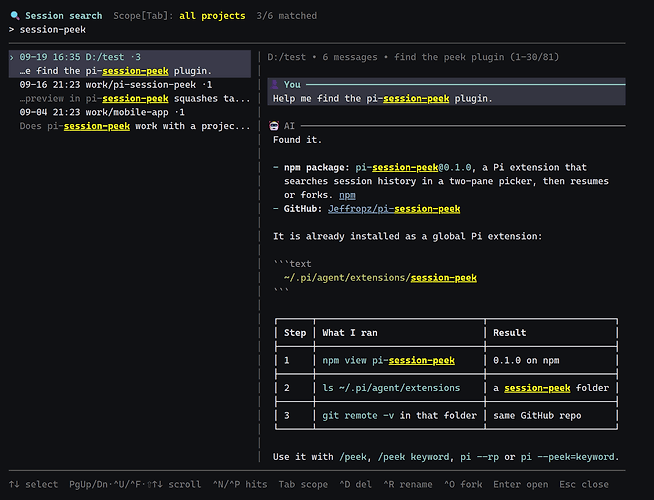Click the session-peek search input text
Screen dimensions: 654x500
[x=53, y=30]
